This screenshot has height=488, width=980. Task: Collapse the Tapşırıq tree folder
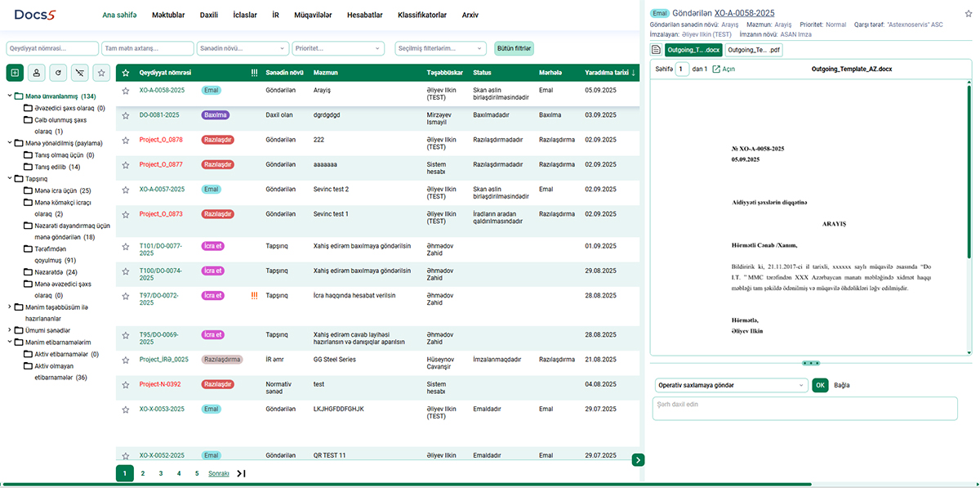point(9,178)
